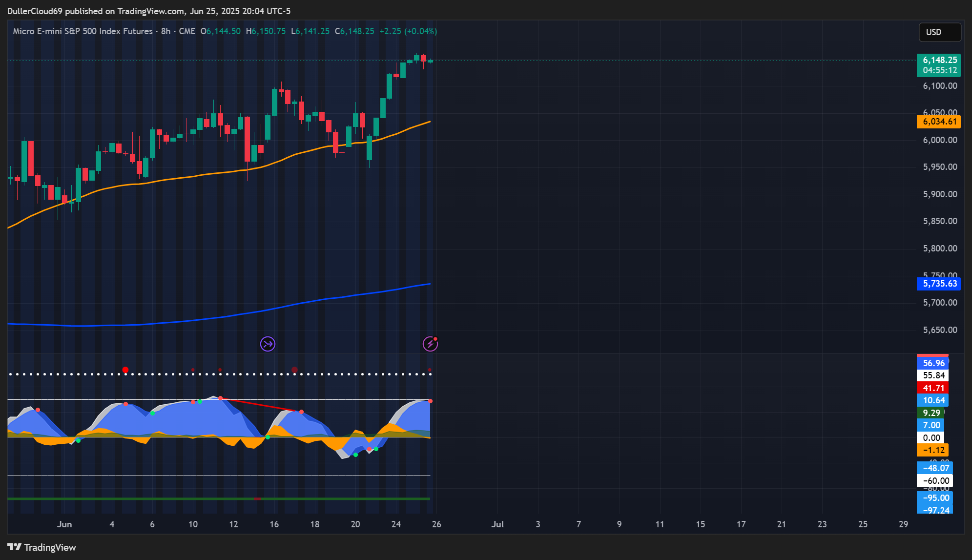This screenshot has height=560, width=972.
Task: Click the 55.84 white indicator value label
Action: click(x=932, y=375)
